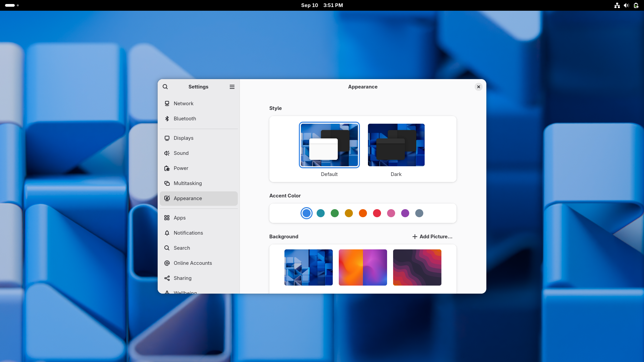Screen dimensions: 644x362
Task: Go to Network settings
Action: pos(199,104)
